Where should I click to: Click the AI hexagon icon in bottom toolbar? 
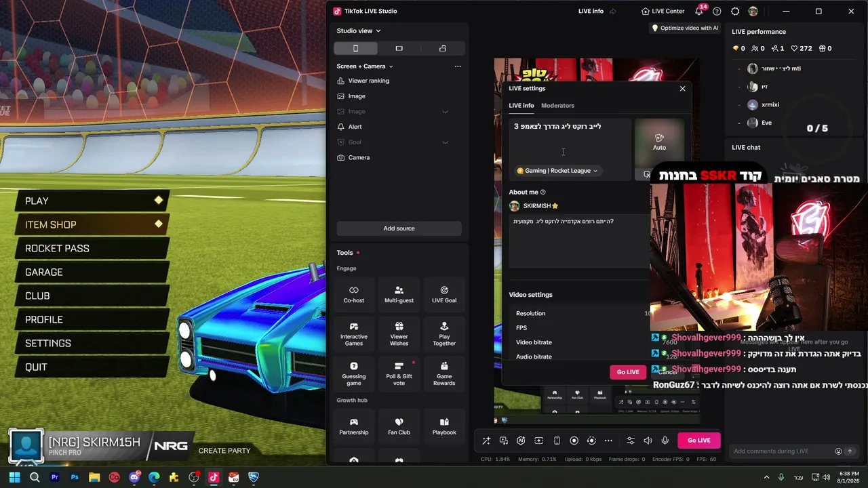[521, 441]
